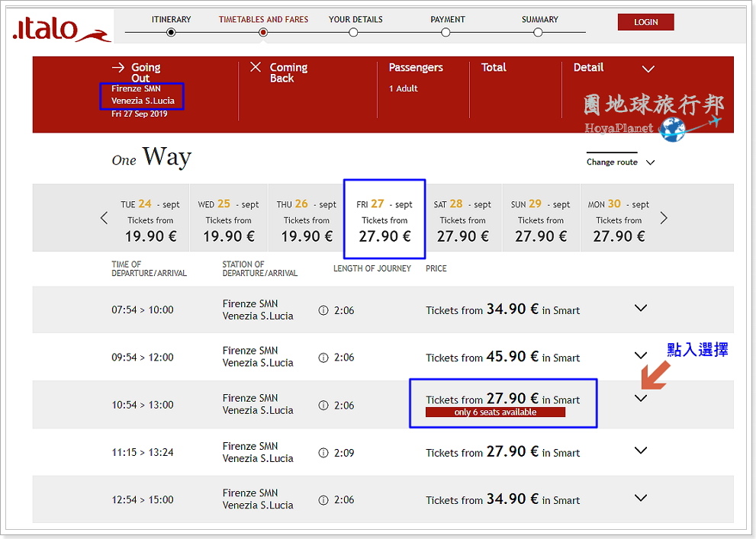Click the info icon for the 10:54 train

pos(323,406)
